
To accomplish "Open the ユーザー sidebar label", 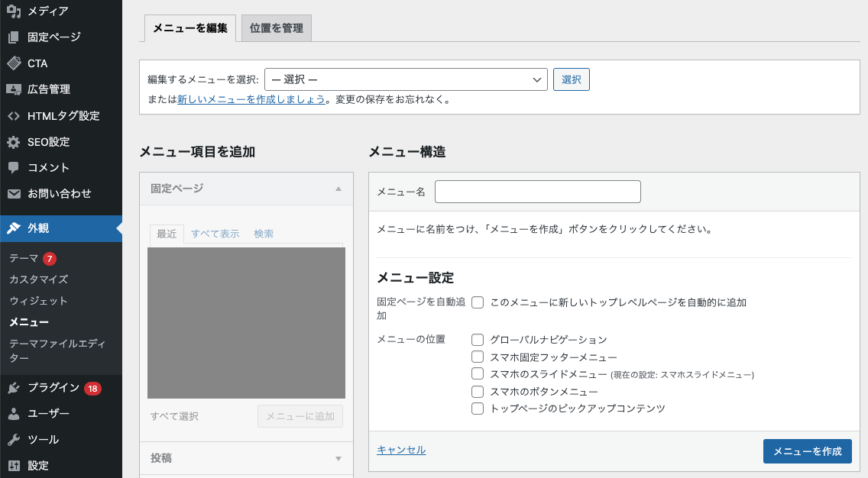I will [48, 413].
